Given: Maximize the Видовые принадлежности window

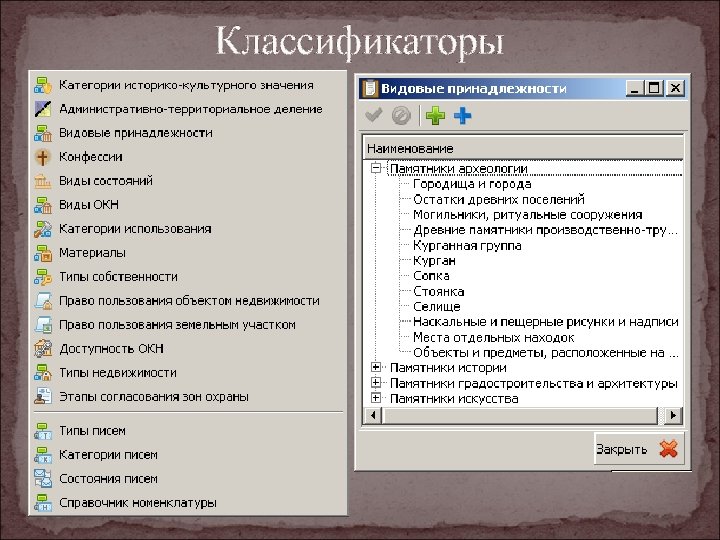Looking at the screenshot, I should 654,88.
